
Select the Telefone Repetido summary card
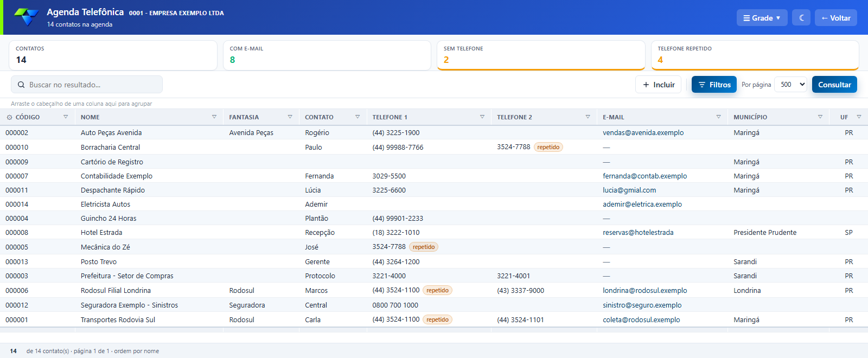(x=755, y=55)
